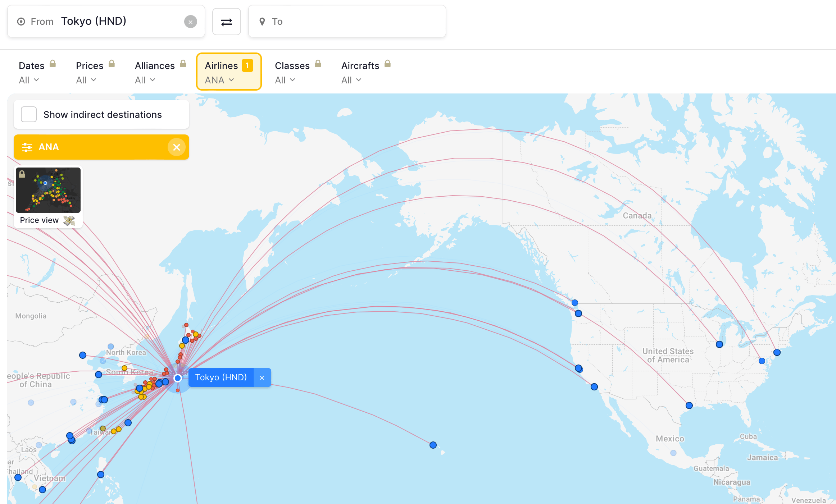Screen dimensions: 836x504
Task: Click the sliders icon on ANA bar
Action: click(27, 147)
